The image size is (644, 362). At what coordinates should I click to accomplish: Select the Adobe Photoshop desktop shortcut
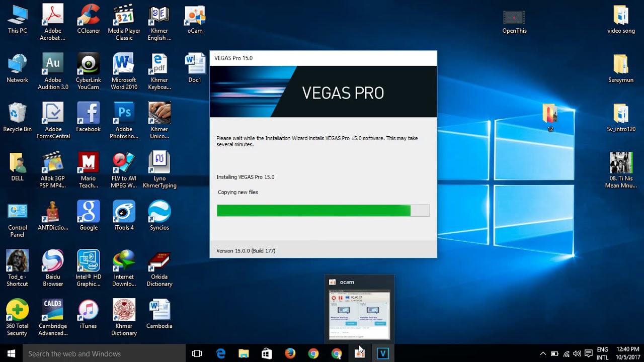[124, 121]
